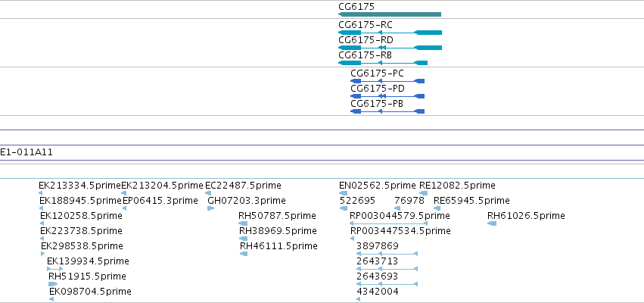
Task: Click the RH51915.5prime EST glyph
Action: [x=53, y=284]
